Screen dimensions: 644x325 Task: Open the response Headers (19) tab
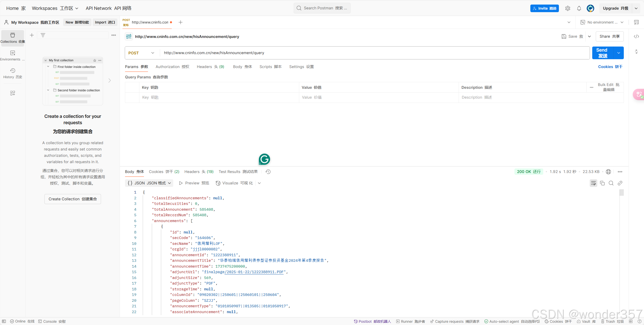[x=199, y=172]
